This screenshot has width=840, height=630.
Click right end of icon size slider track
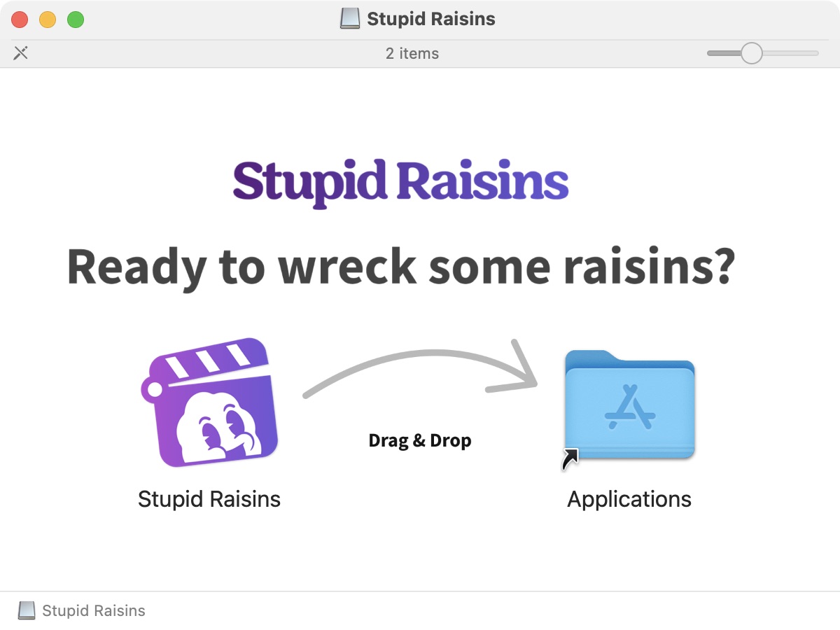[x=815, y=53]
